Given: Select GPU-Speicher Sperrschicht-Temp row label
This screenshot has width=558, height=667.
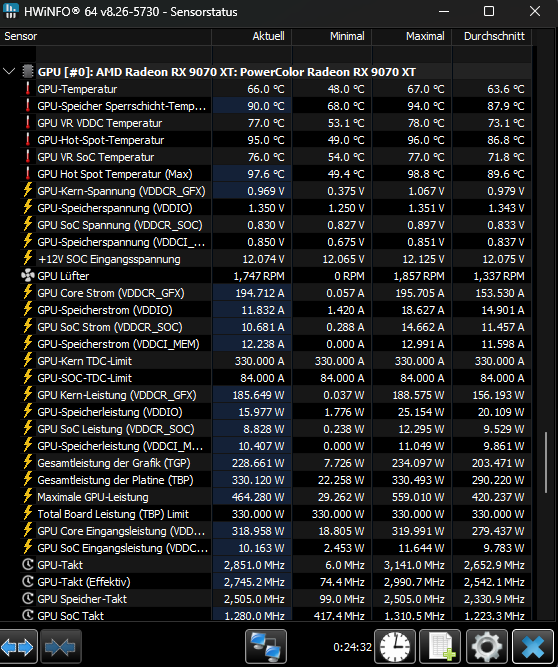Looking at the screenshot, I should (x=122, y=106).
